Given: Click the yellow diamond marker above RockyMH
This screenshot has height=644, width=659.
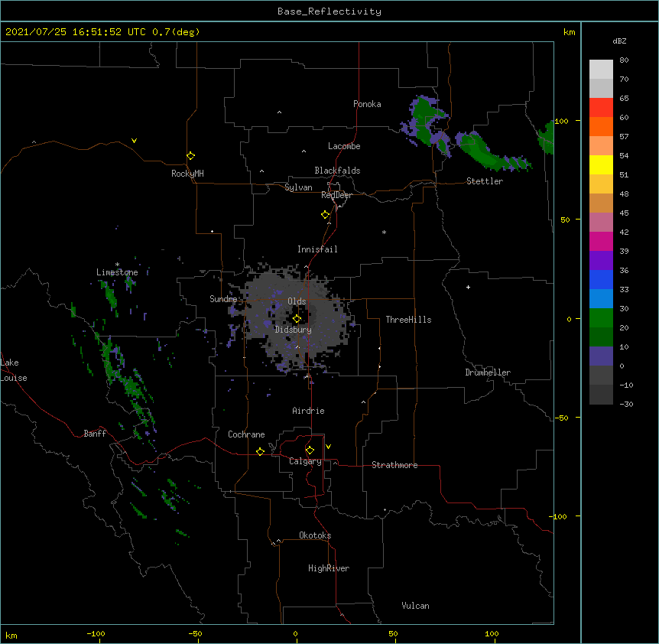Looking at the screenshot, I should (190, 155).
